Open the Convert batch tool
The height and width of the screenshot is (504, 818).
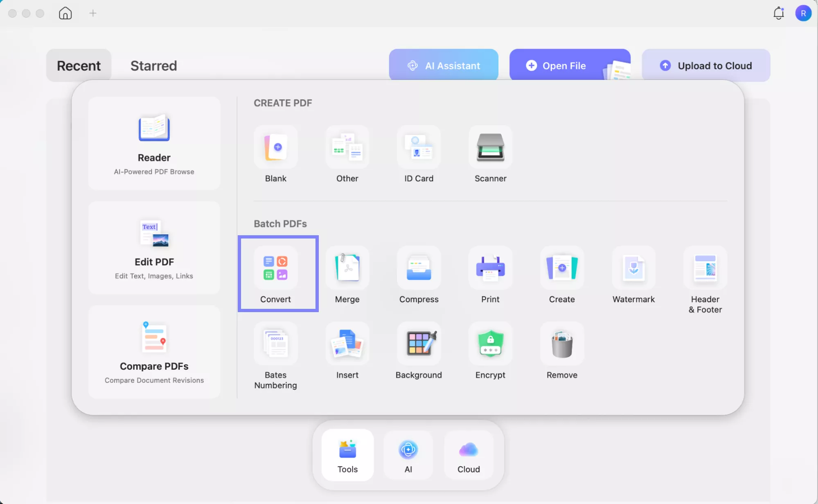pyautogui.click(x=276, y=273)
